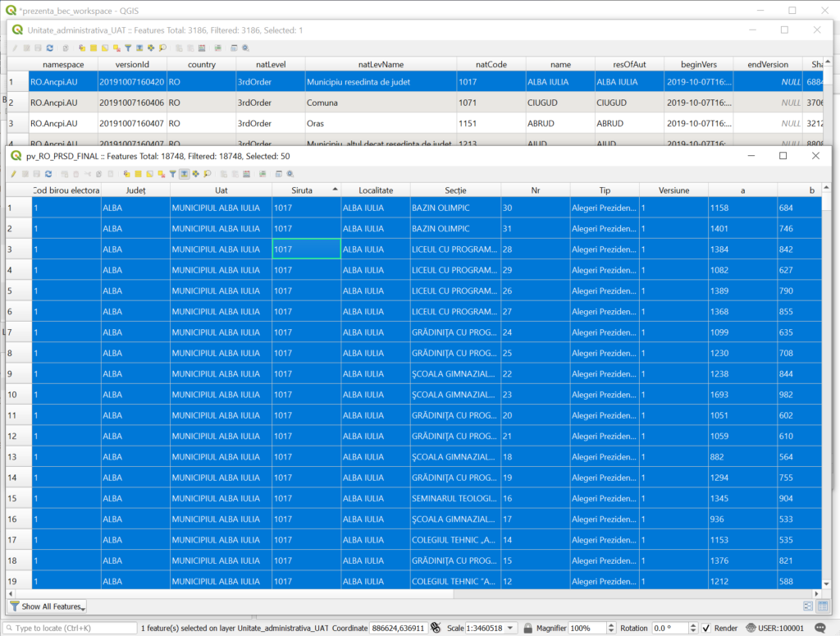Open the Show All Features filter dropdown
The width and height of the screenshot is (840, 636).
[x=47, y=606]
